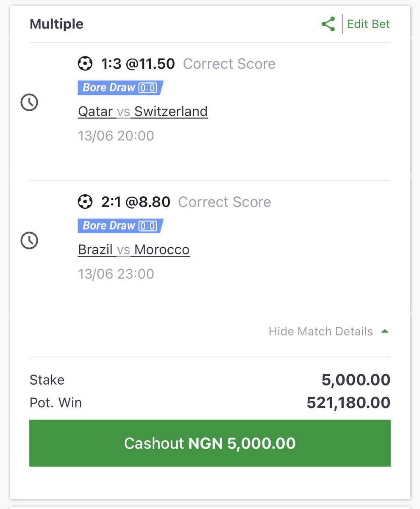Click the clock icon beside Qatar vs Switzerland
The image size is (420, 509).
tap(30, 103)
